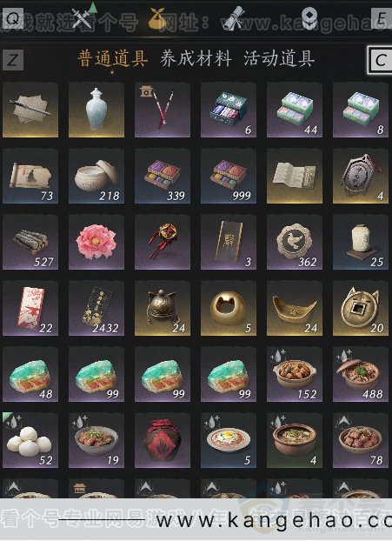Select the white porcelain vase item
Viewport: 392px width, 541px height.
96,110
